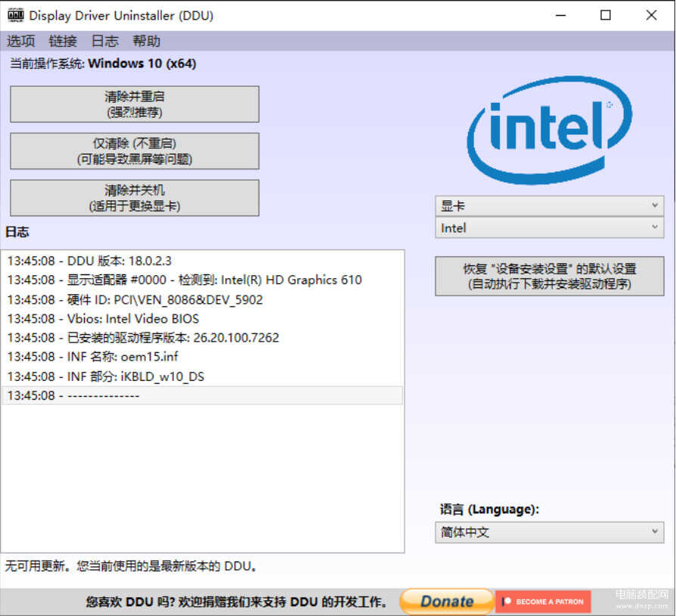Screen dimensions: 676x616
Task: Click the Patreon icon in the banner
Action: 507,602
